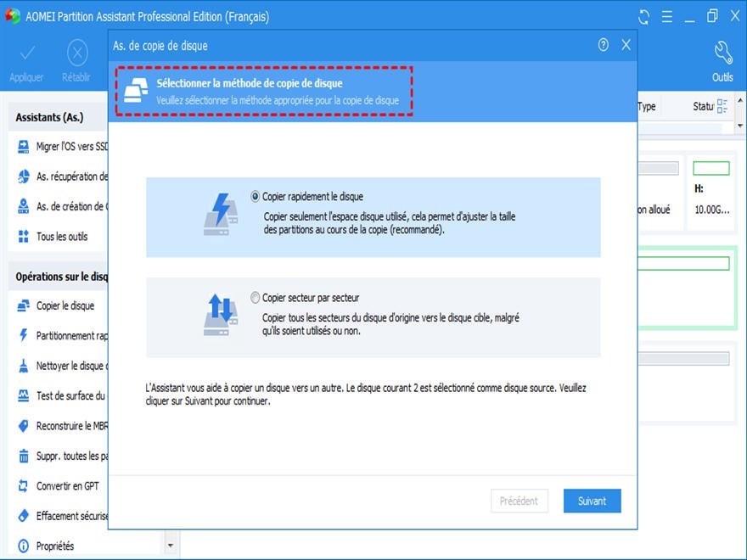
Task: Open the hamburger menu in title bar
Action: 667,17
